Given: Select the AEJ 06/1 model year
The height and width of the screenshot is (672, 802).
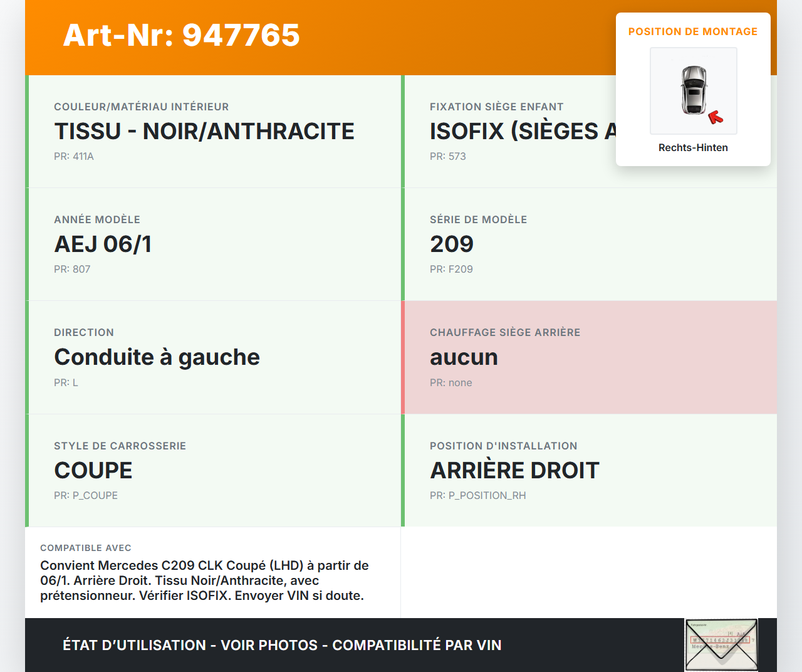Looking at the screenshot, I should [103, 244].
